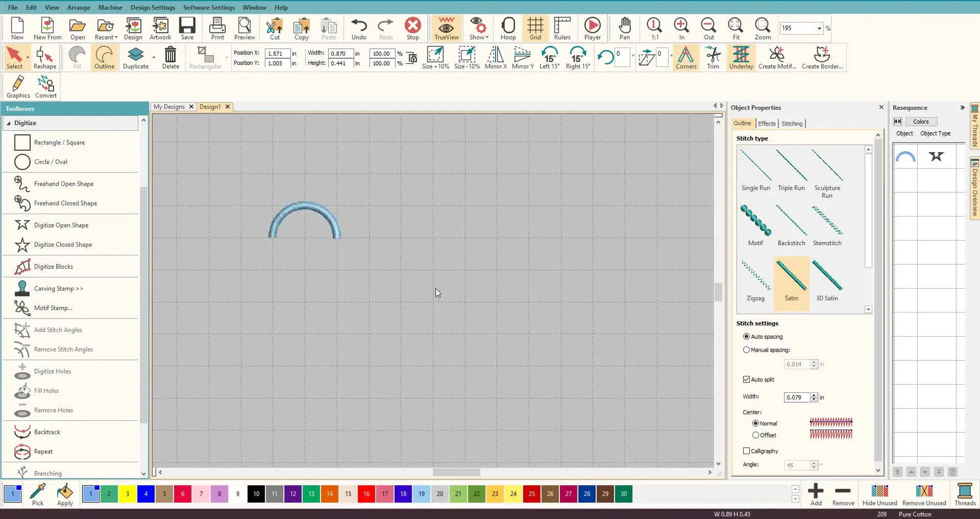This screenshot has height=519, width=980.
Task: Switch to the Effects tab
Action: 766,124
